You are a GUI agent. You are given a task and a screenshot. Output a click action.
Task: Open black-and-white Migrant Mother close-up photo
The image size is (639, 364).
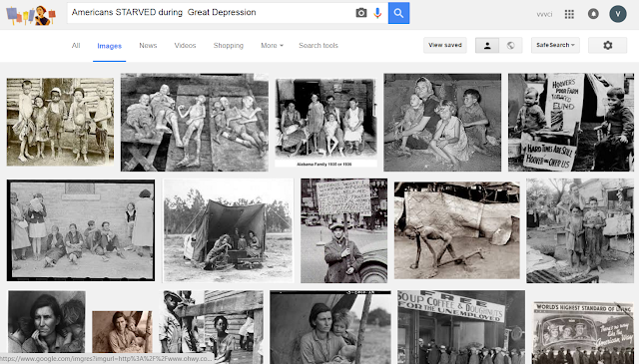(x=47, y=322)
